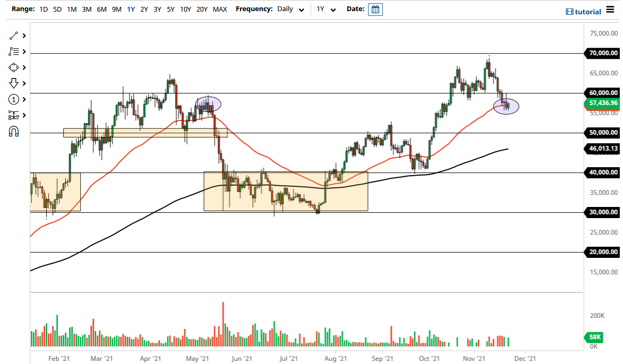Select the arrow annotation tool

tap(14, 83)
